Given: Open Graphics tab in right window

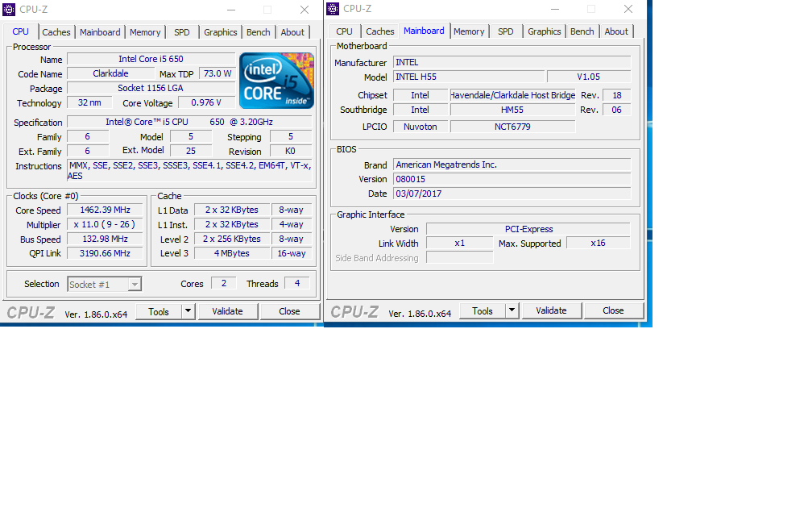Looking at the screenshot, I should [x=545, y=31].
